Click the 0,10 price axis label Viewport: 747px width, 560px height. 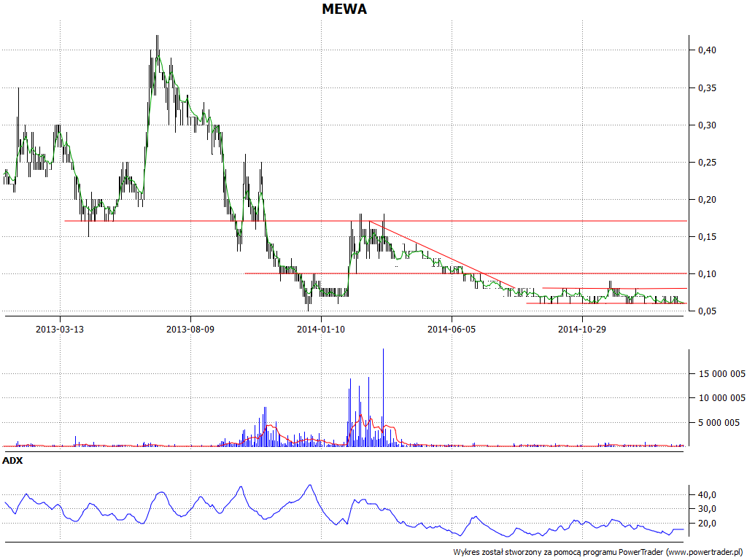tap(707, 274)
